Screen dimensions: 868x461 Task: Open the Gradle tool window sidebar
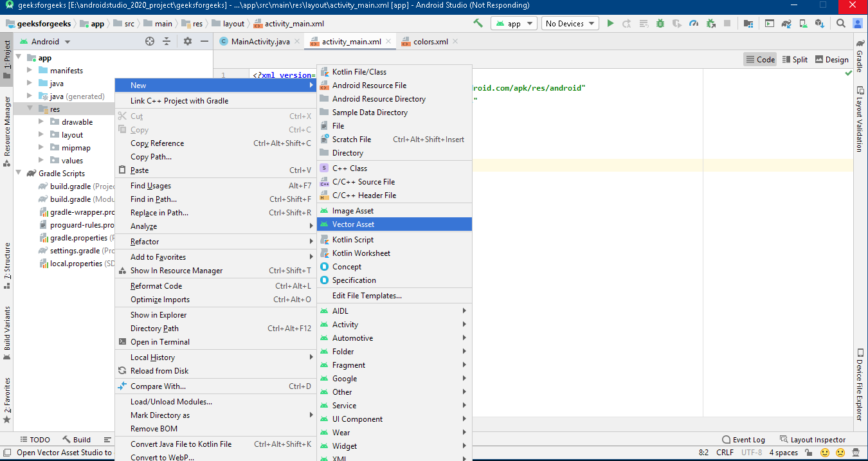[860, 55]
